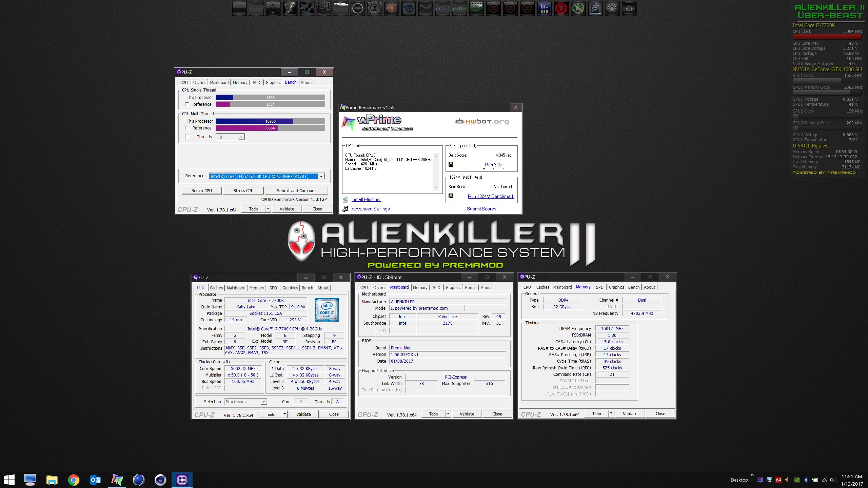868x488 pixels.
Task: Click the icon beside Install Missing
Action: [x=345, y=200]
